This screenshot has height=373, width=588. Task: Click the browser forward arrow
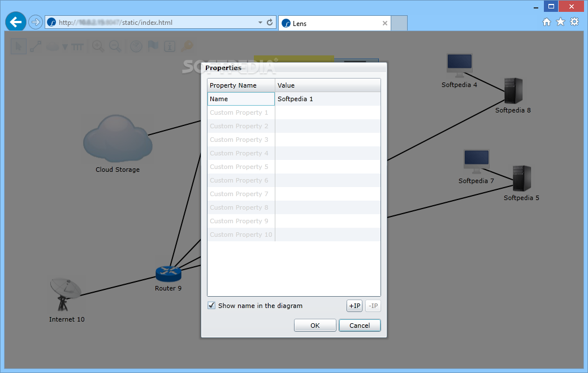pyautogui.click(x=35, y=22)
